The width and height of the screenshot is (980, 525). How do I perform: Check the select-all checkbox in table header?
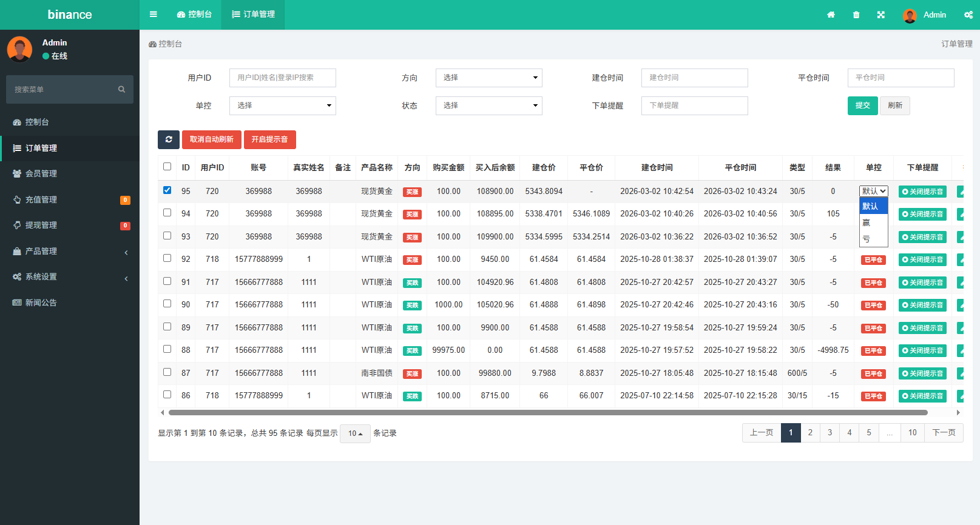tap(167, 167)
